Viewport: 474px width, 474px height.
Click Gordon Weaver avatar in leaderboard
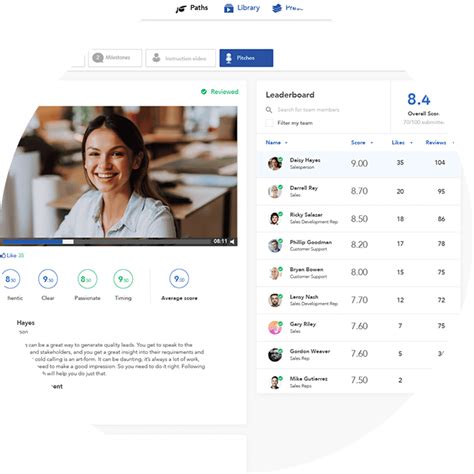click(x=275, y=355)
